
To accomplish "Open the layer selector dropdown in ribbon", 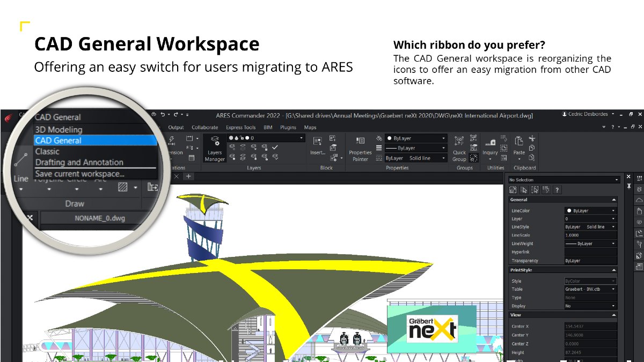I will pyautogui.click(x=266, y=138).
